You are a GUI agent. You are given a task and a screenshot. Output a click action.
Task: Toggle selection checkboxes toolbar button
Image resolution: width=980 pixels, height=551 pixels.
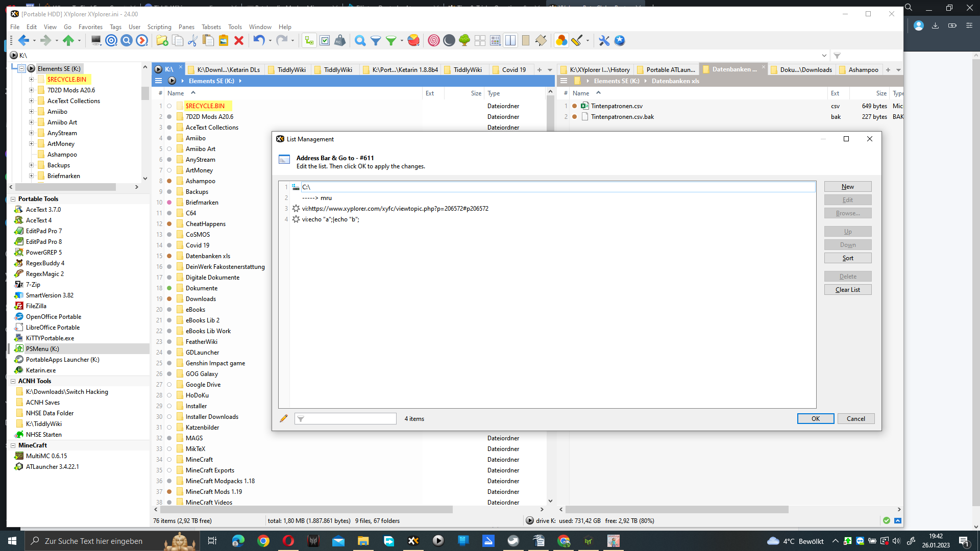(x=325, y=41)
